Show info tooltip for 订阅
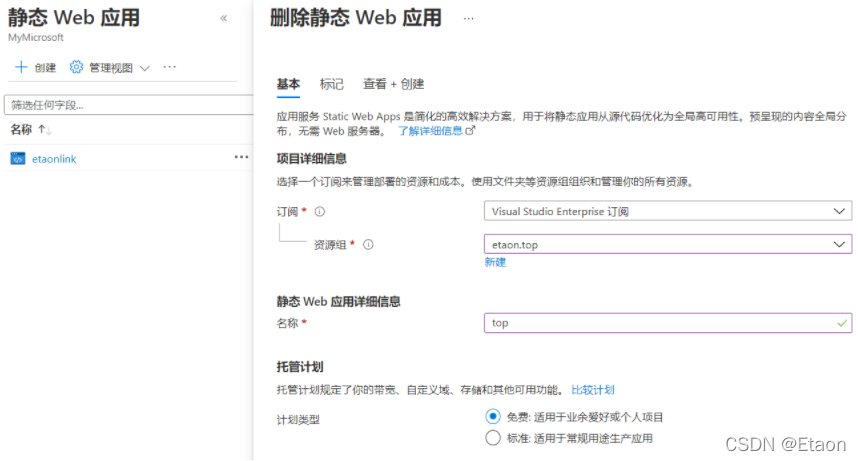The height and width of the screenshot is (461, 861). pos(320,211)
